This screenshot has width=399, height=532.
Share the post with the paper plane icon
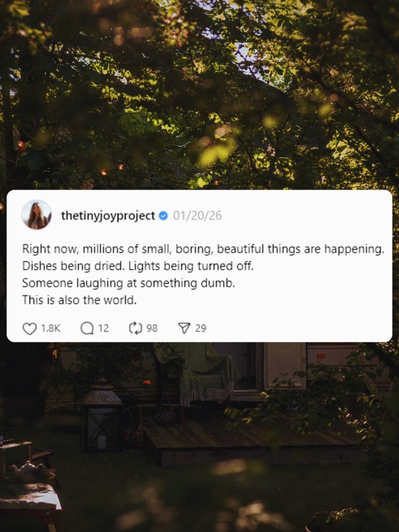pos(184,328)
